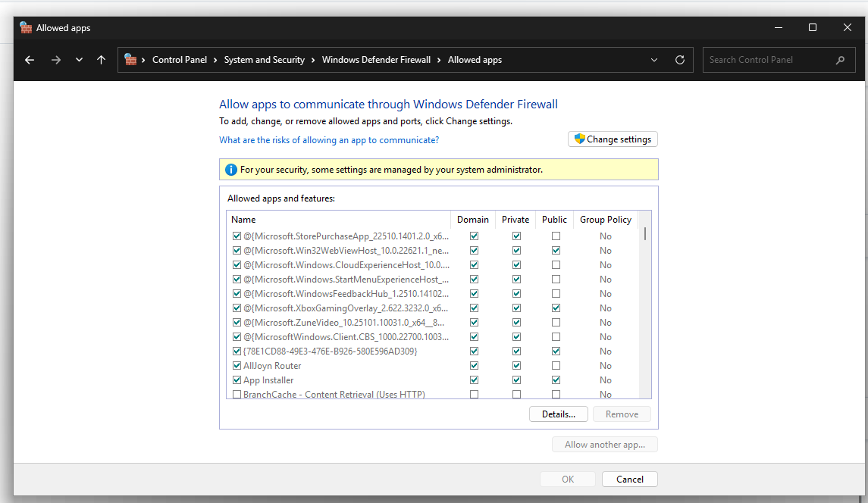Click the Private column header
Viewport: 868px width, 503px height.
click(x=515, y=220)
